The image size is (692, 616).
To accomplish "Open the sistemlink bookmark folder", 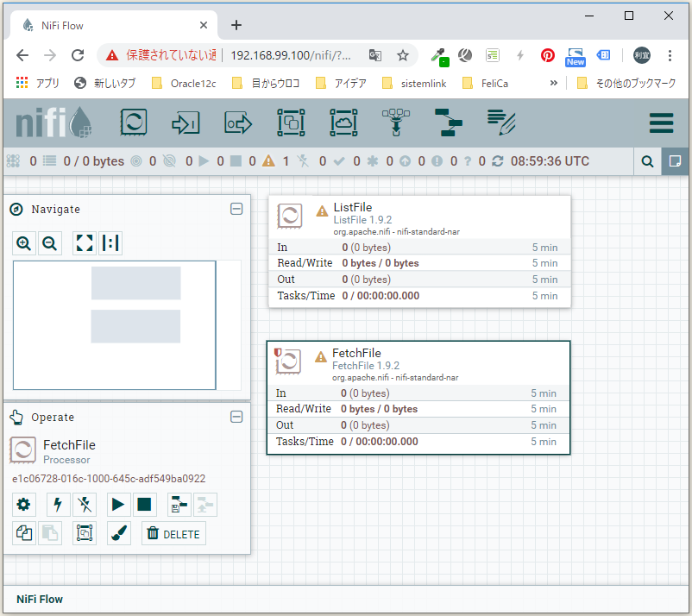I will 414,84.
